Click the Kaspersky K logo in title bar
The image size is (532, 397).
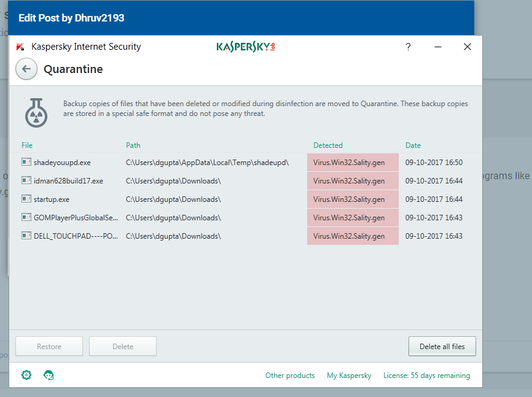coord(20,47)
